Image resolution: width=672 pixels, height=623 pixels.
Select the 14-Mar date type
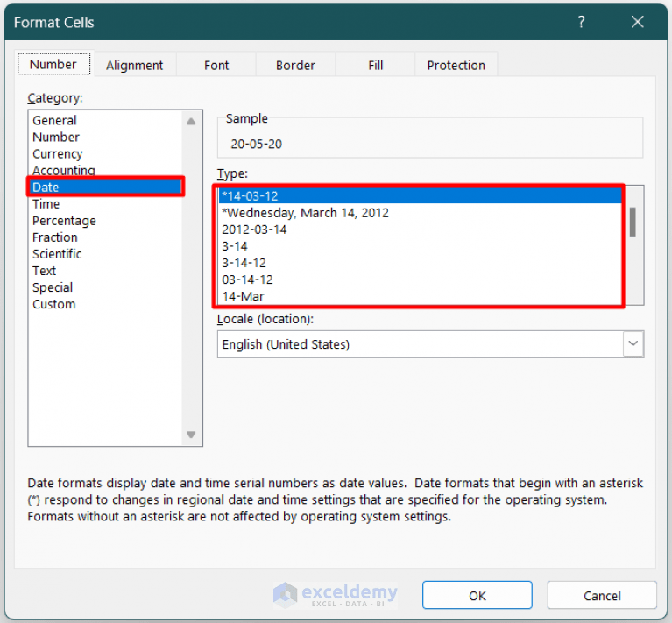click(420, 296)
